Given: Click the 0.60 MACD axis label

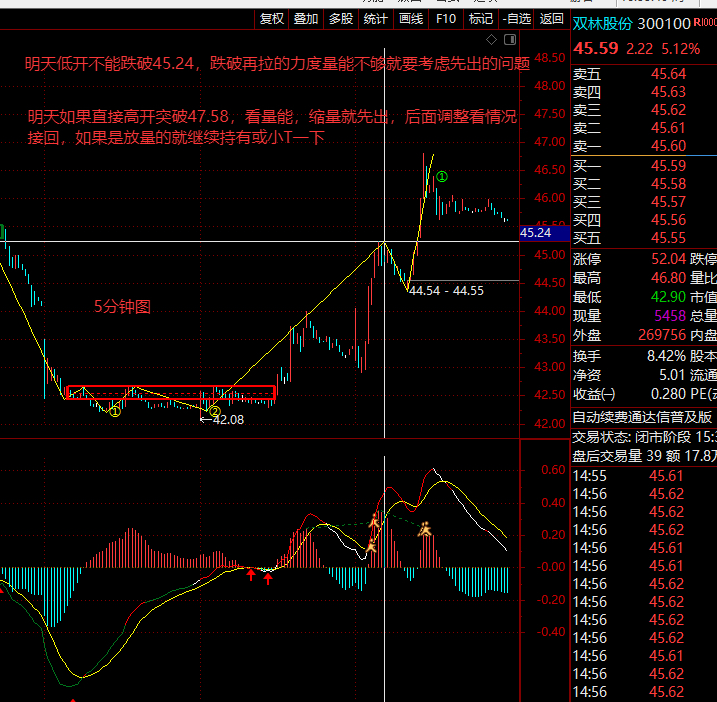Looking at the screenshot, I should pyautogui.click(x=553, y=470).
